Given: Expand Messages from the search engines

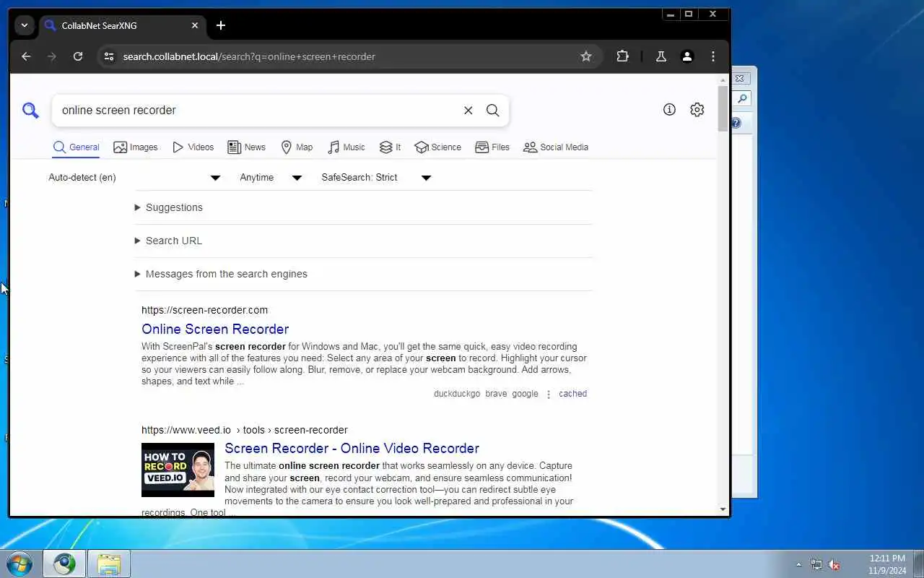Looking at the screenshot, I should [x=221, y=274].
